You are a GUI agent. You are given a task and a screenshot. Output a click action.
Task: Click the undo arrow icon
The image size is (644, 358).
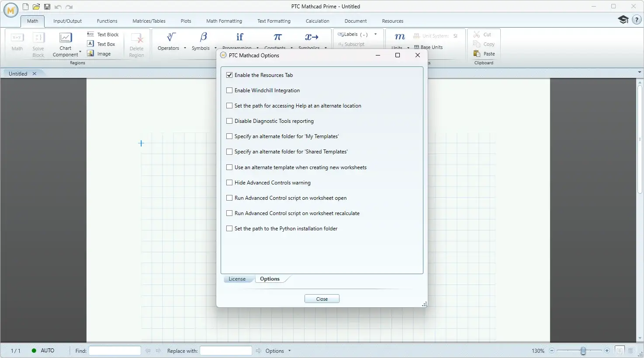[x=58, y=7]
